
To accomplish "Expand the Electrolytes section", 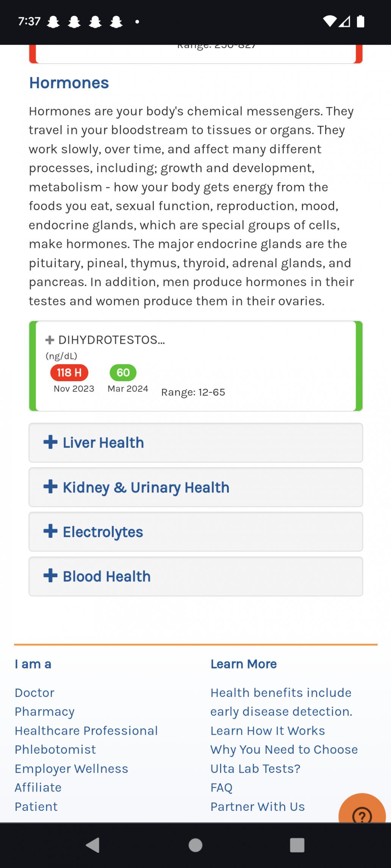I will coord(195,532).
